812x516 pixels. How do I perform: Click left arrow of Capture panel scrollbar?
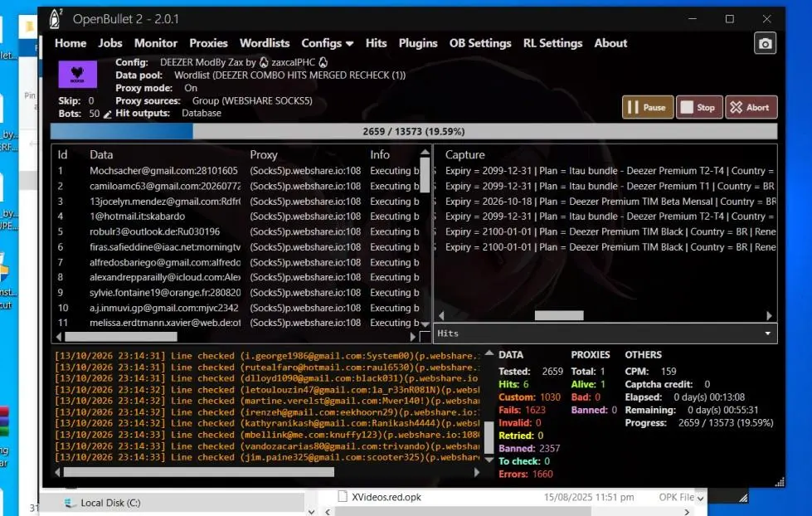coord(441,315)
